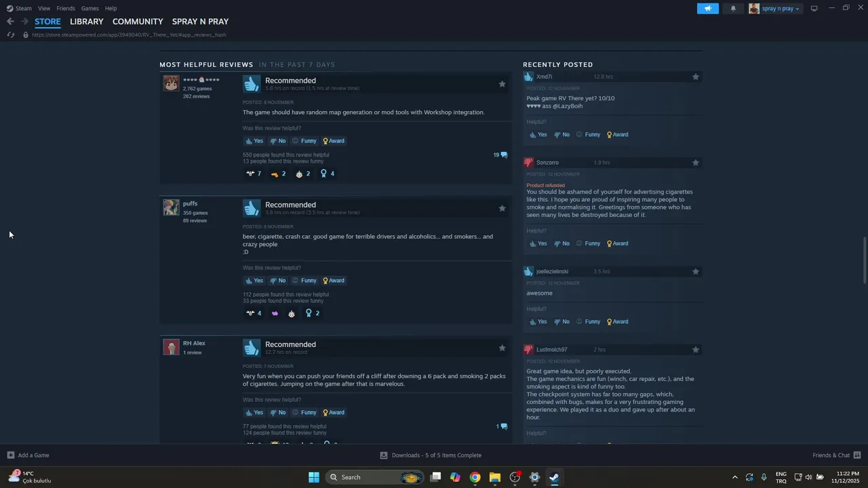Click the forward navigation arrow

(x=24, y=22)
